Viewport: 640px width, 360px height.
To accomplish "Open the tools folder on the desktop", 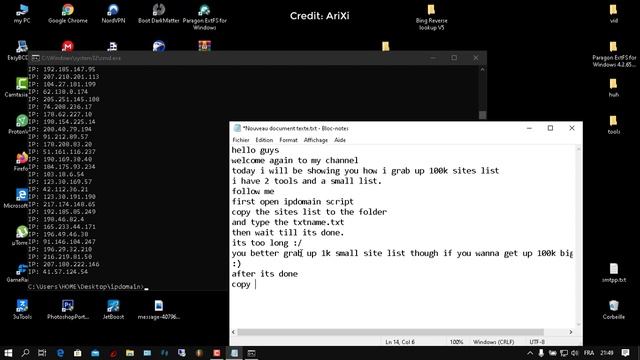I will (x=613, y=125).
